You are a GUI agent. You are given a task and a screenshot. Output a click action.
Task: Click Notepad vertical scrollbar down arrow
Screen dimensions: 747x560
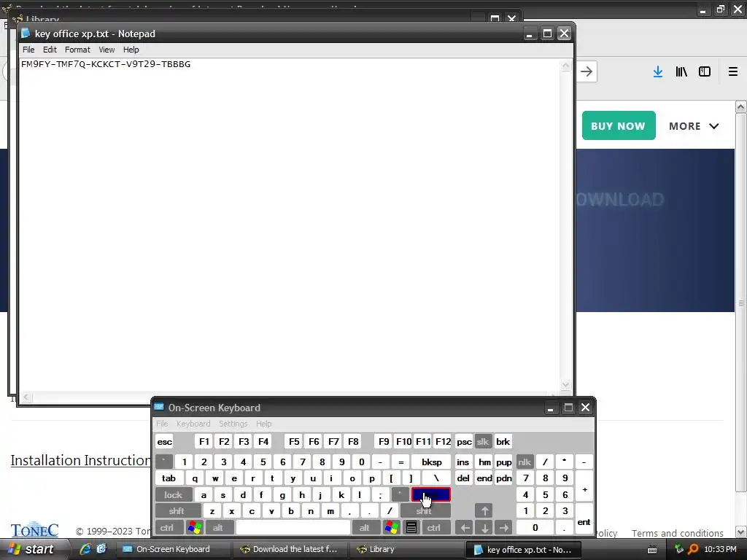point(565,385)
